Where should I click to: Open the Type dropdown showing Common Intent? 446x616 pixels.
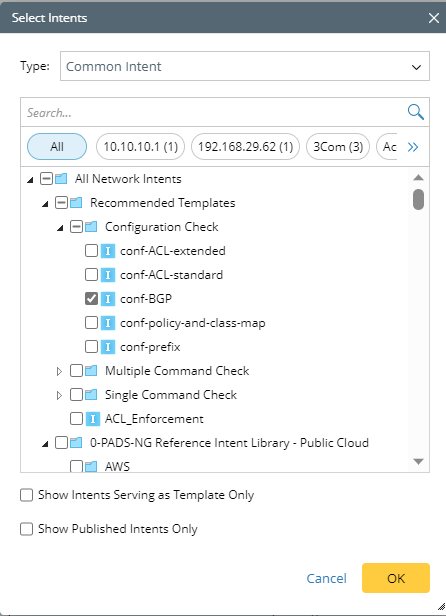(245, 66)
